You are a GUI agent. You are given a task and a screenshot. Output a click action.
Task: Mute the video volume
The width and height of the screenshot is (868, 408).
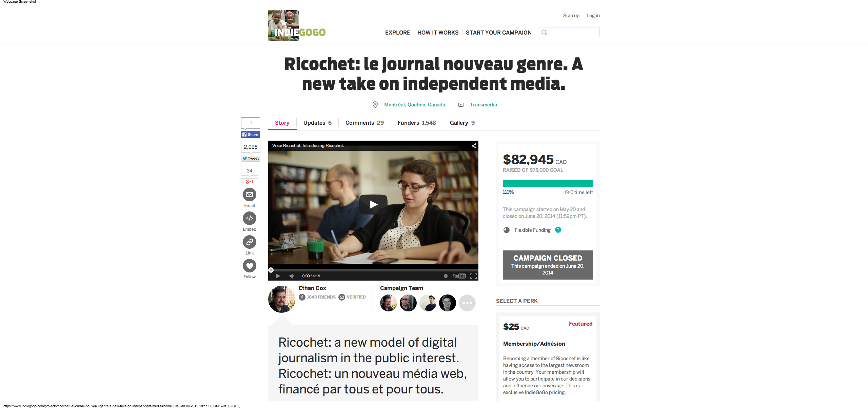click(x=292, y=276)
